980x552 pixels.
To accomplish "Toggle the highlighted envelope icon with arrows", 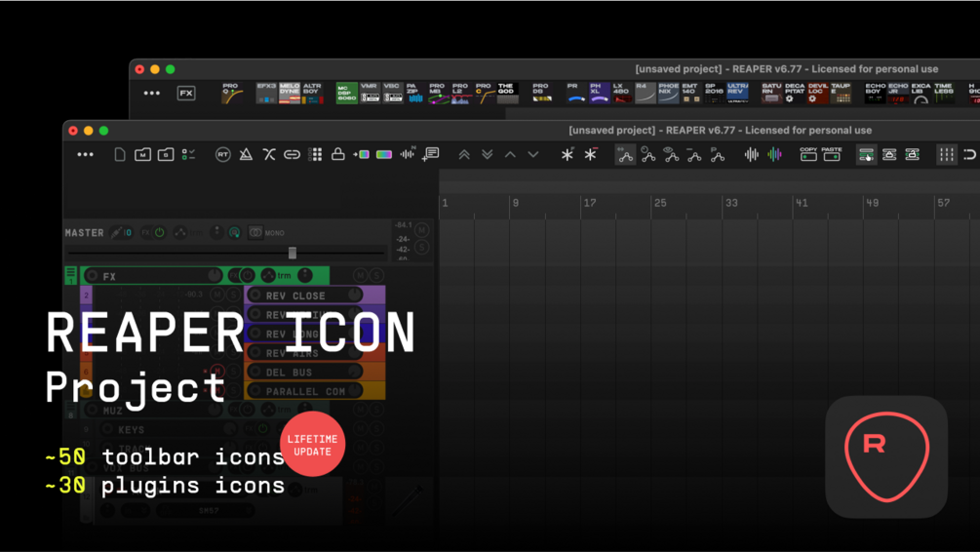I will point(625,154).
